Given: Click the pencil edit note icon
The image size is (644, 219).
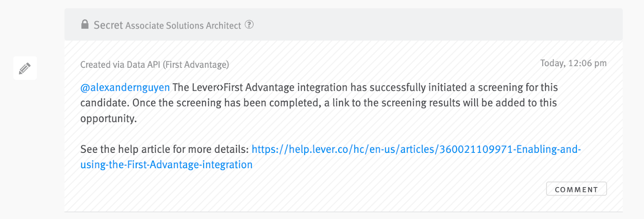Looking at the screenshot, I should click(x=25, y=68).
